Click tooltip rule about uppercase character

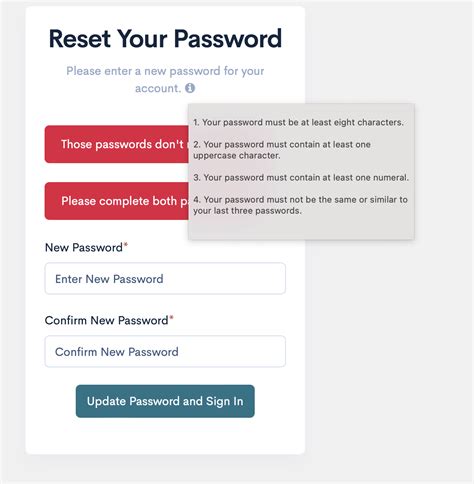pos(282,150)
